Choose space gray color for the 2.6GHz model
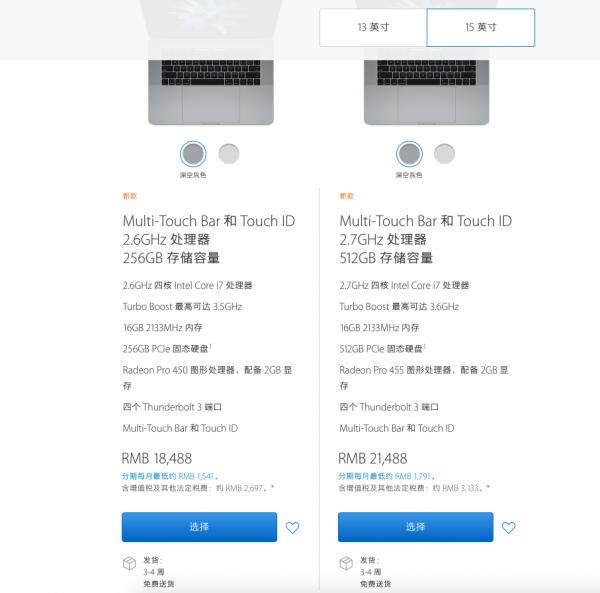600x593 pixels. 193,154
